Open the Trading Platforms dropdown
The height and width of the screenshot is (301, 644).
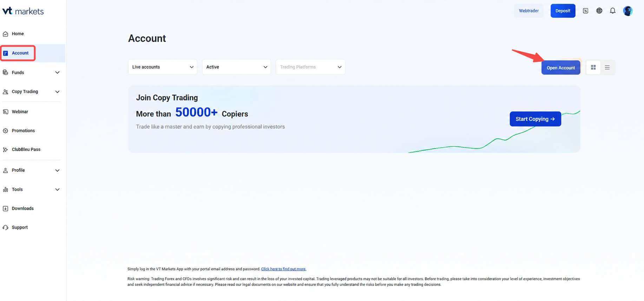[310, 67]
